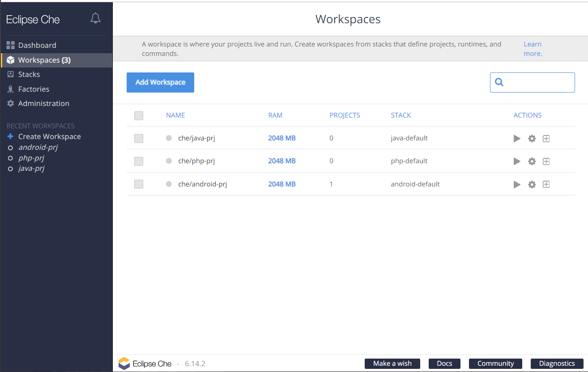Click the Administration gear icon
This screenshot has width=588, height=372.
tap(11, 103)
